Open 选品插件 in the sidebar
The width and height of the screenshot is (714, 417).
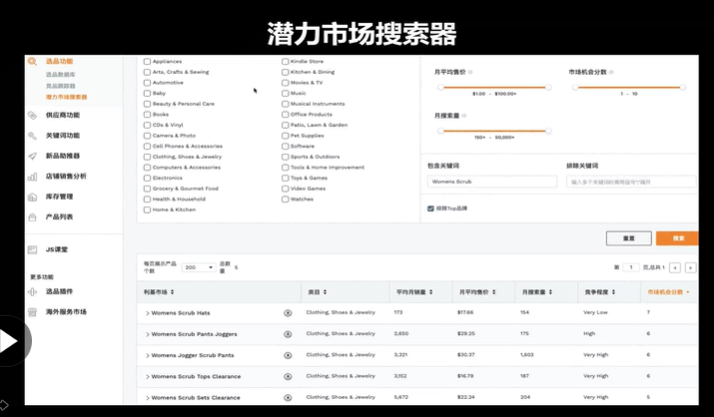pos(59,291)
